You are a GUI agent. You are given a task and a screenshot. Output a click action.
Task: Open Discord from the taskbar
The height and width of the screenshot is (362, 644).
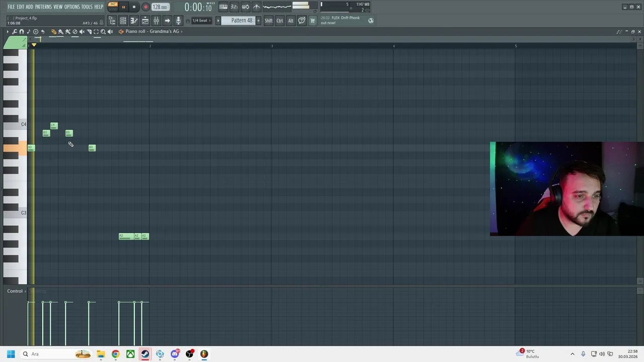[x=175, y=354]
